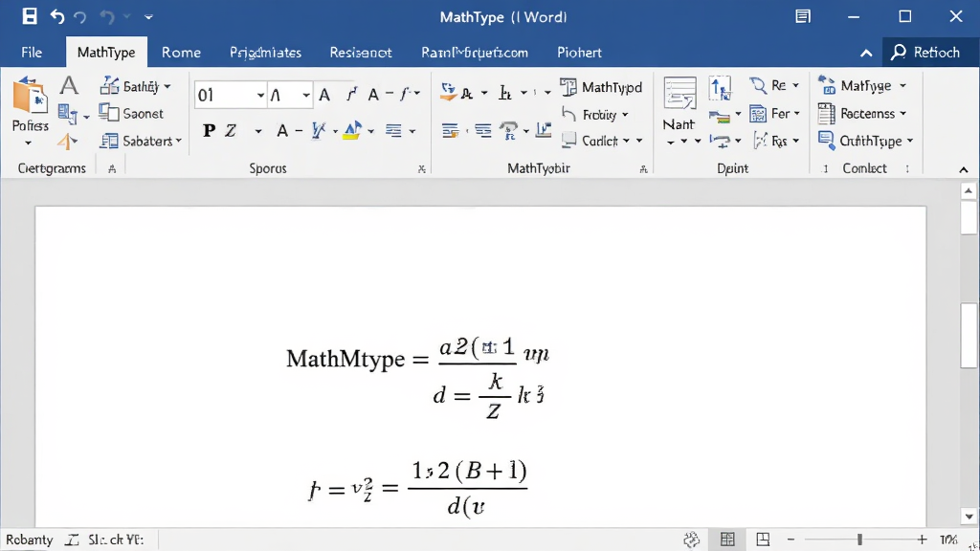This screenshot has width=980, height=551.
Task: Select the MathType ribbon tab
Action: [106, 53]
